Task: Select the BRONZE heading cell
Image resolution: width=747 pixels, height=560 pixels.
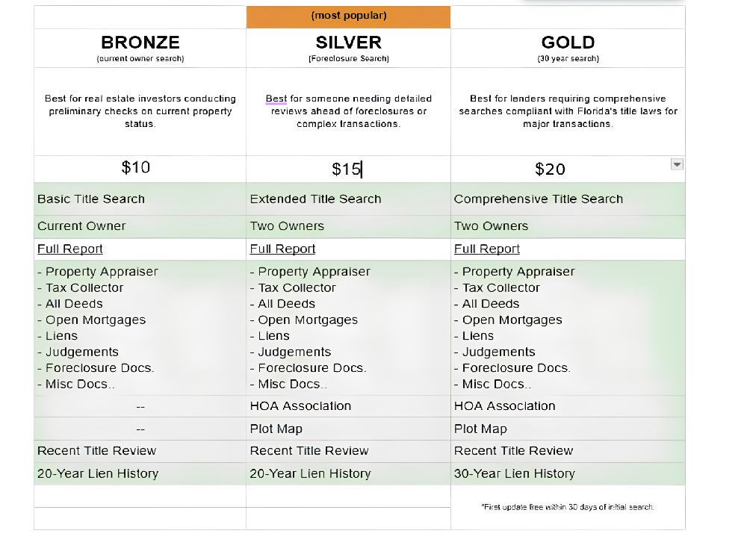Action: 140,48
